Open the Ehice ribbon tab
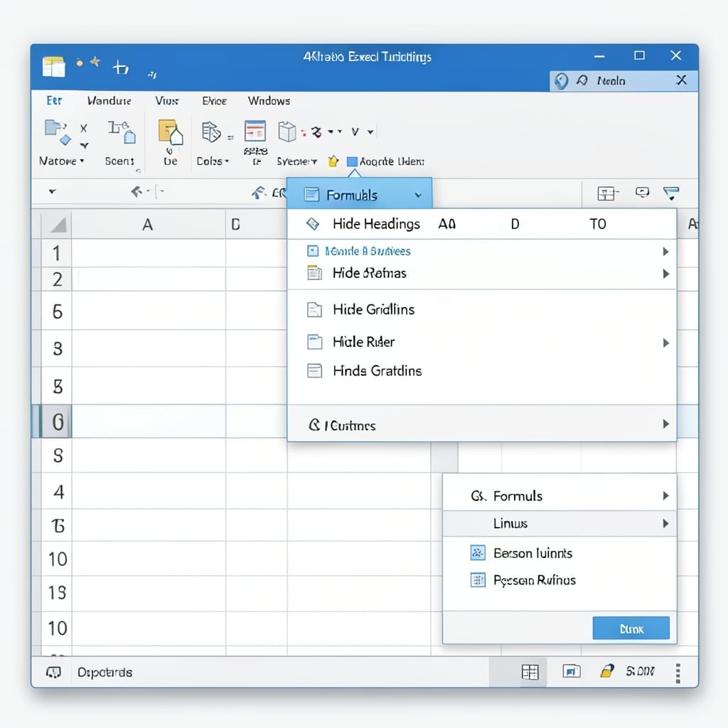The image size is (728, 728). 214,101
